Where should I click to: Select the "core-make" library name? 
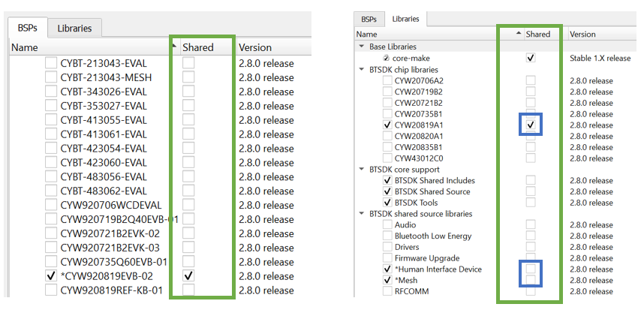pos(411,59)
